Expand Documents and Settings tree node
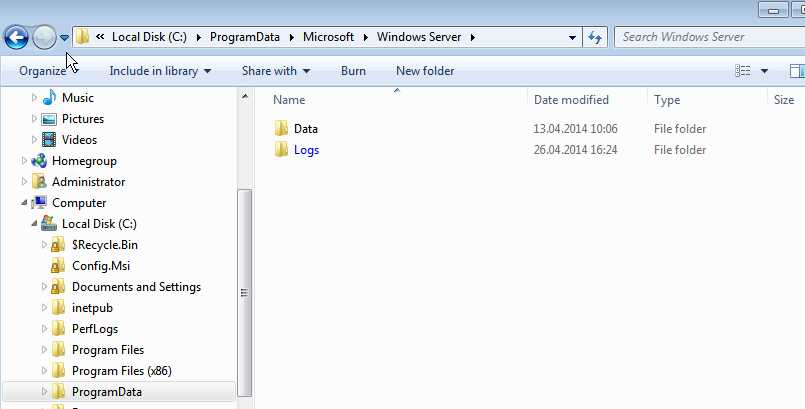The image size is (805, 409). click(45, 287)
